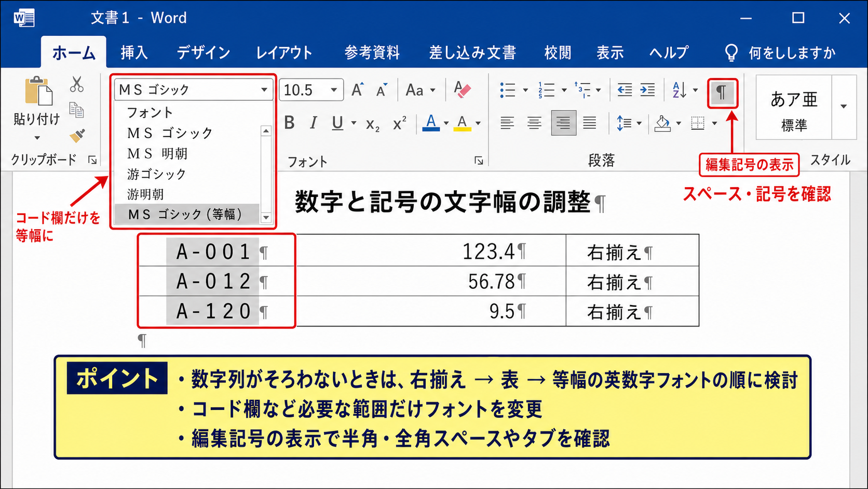Open the 表示 tab

pyautogui.click(x=610, y=52)
